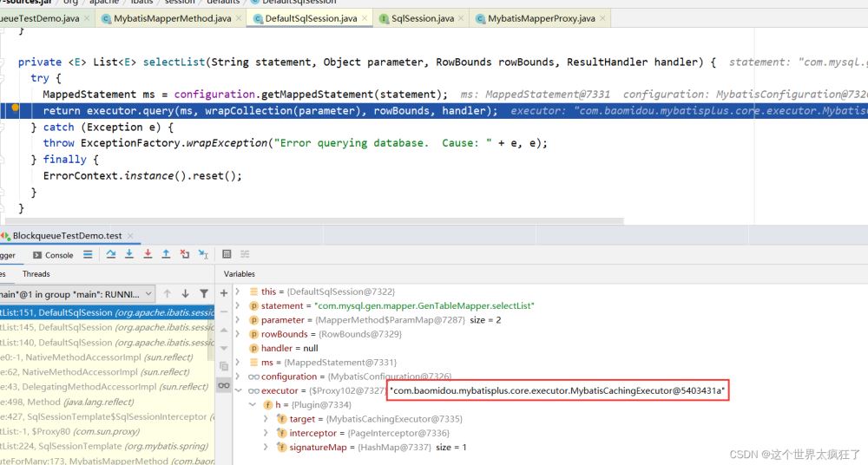This screenshot has height=465, width=868.
Task: Expand the 'statement' variable node
Action: click(x=238, y=305)
